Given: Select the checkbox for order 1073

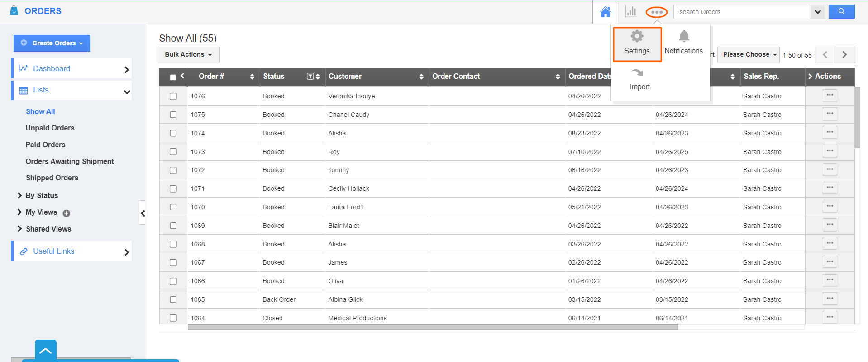Looking at the screenshot, I should coord(173,152).
